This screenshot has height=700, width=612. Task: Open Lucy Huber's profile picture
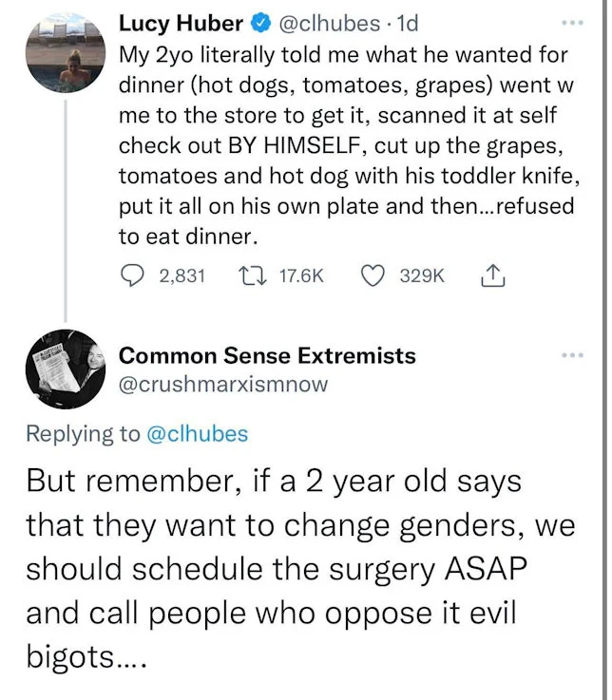pos(65,52)
